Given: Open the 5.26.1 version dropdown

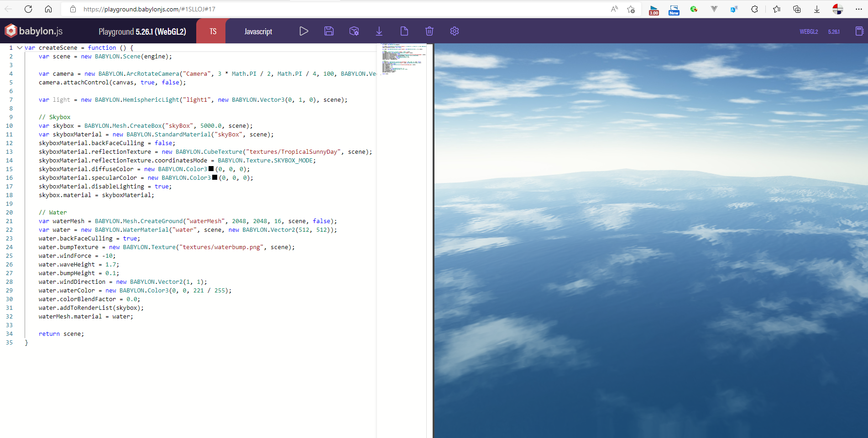Looking at the screenshot, I should pos(834,31).
